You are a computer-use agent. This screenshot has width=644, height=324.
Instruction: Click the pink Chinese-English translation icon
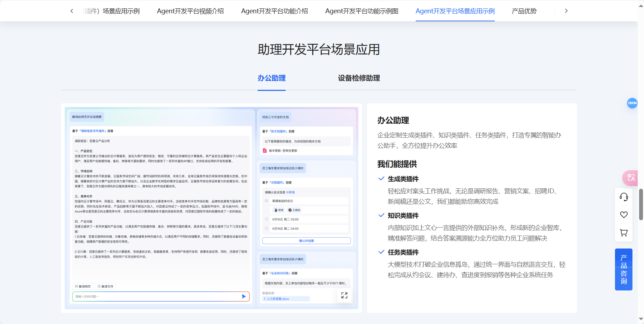click(x=630, y=178)
